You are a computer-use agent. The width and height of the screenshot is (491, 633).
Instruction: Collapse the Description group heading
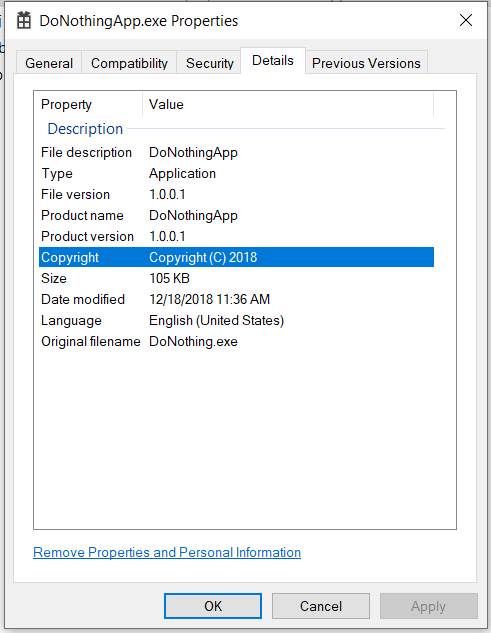click(85, 129)
